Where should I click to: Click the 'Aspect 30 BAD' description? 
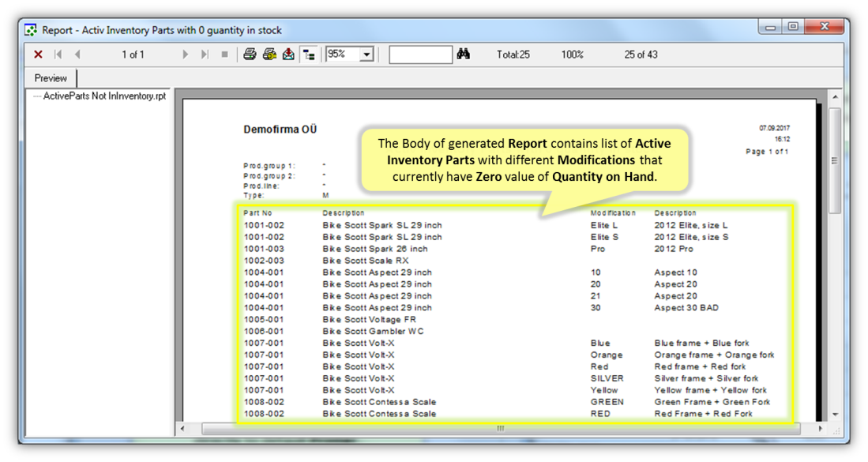pyautogui.click(x=686, y=308)
